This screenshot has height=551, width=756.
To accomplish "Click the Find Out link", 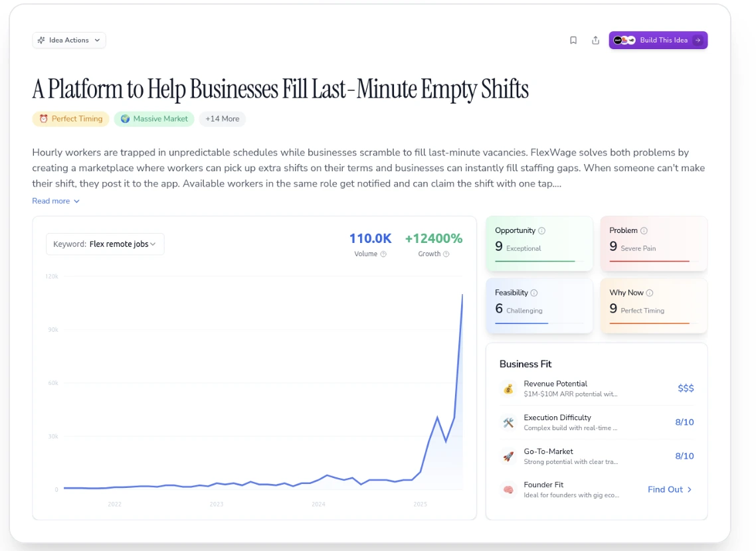I will tap(670, 490).
